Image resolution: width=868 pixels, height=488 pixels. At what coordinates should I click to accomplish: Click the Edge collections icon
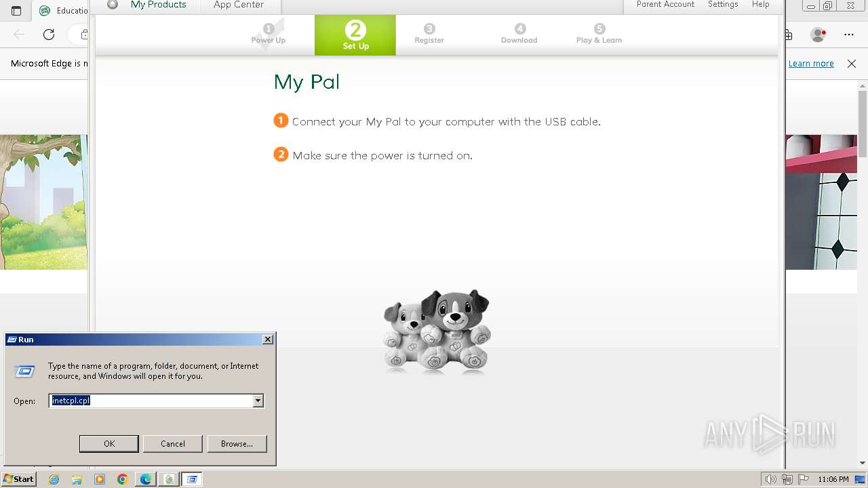pyautogui.click(x=789, y=34)
